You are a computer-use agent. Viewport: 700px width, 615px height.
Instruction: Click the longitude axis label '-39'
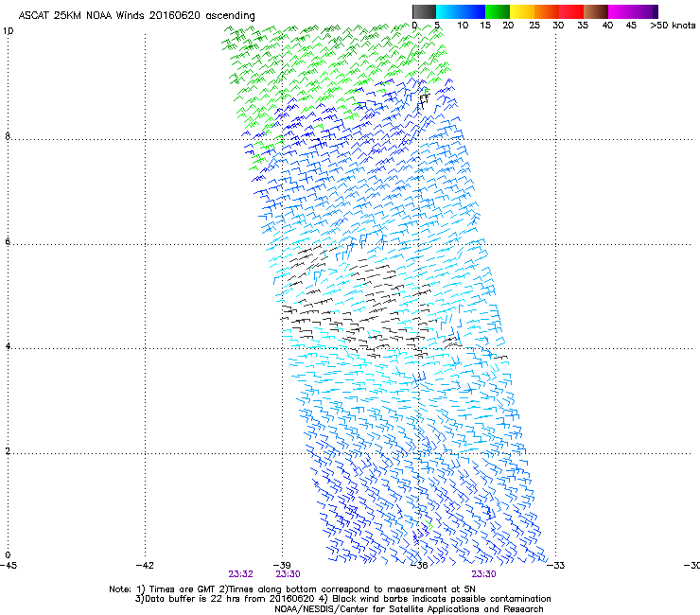click(282, 566)
